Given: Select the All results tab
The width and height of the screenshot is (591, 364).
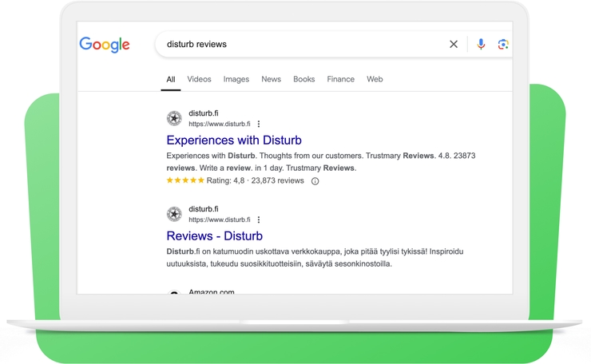Looking at the screenshot, I should pyautogui.click(x=171, y=79).
